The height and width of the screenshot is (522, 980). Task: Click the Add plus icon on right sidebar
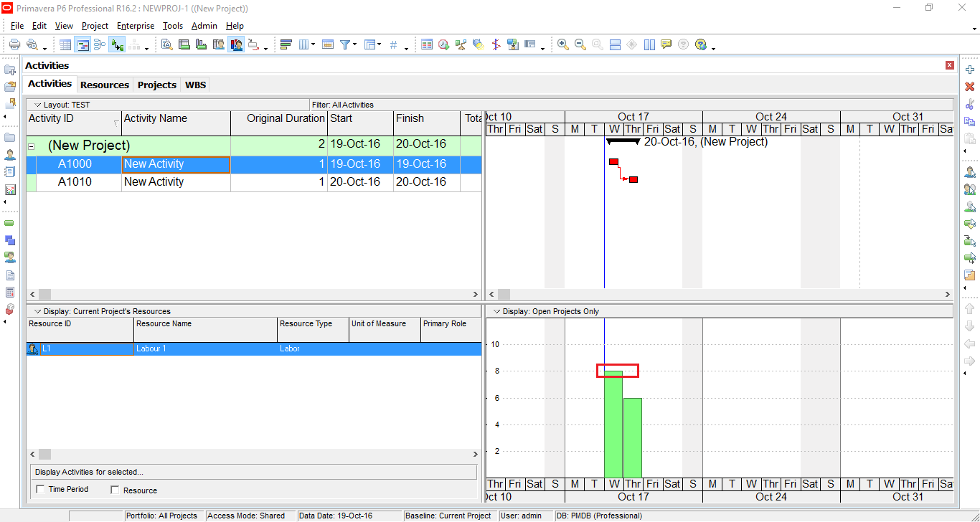coord(970,70)
